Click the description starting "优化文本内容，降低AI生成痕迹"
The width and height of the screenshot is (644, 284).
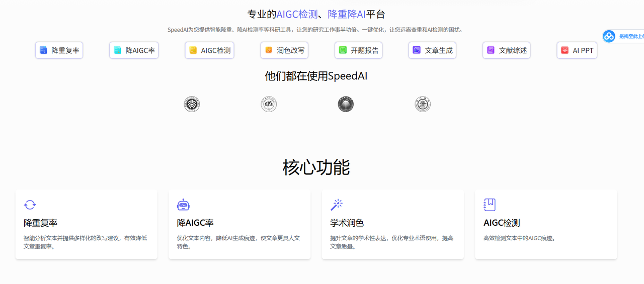238,242
